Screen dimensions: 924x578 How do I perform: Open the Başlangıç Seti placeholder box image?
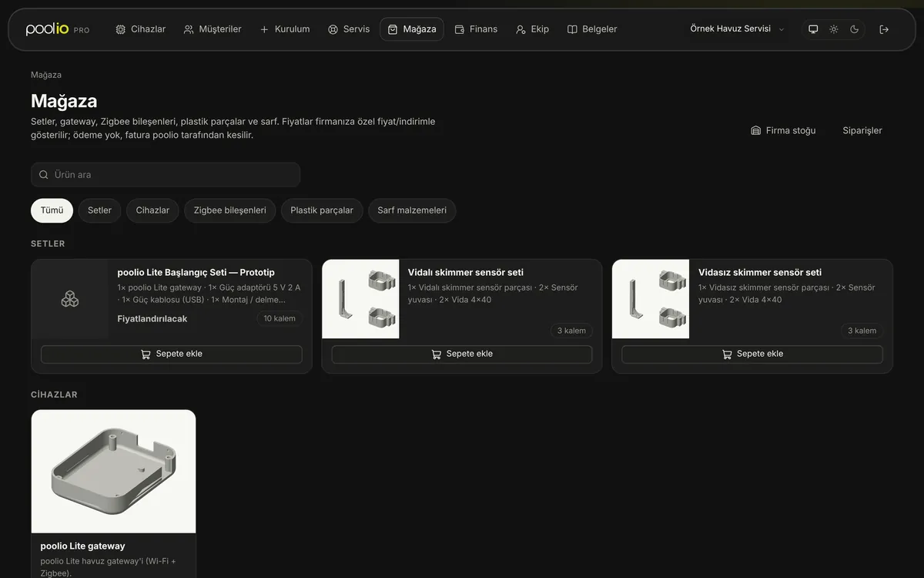pos(70,299)
